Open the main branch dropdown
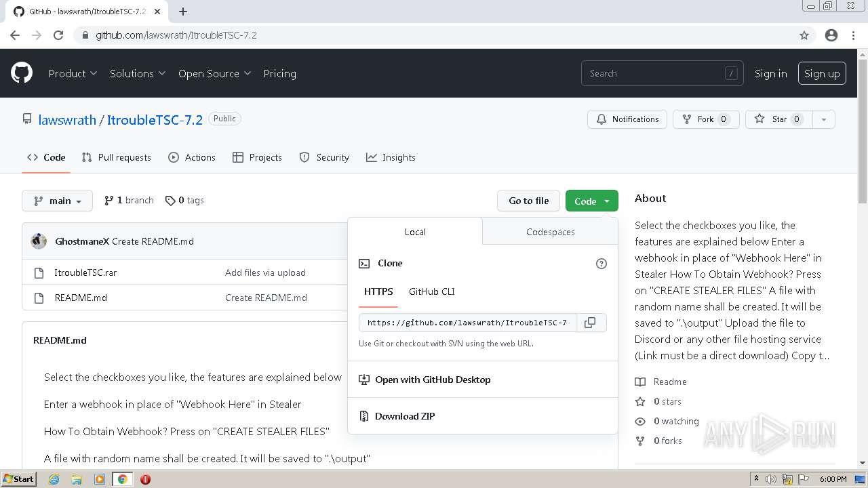This screenshot has width=868, height=488. coord(57,201)
